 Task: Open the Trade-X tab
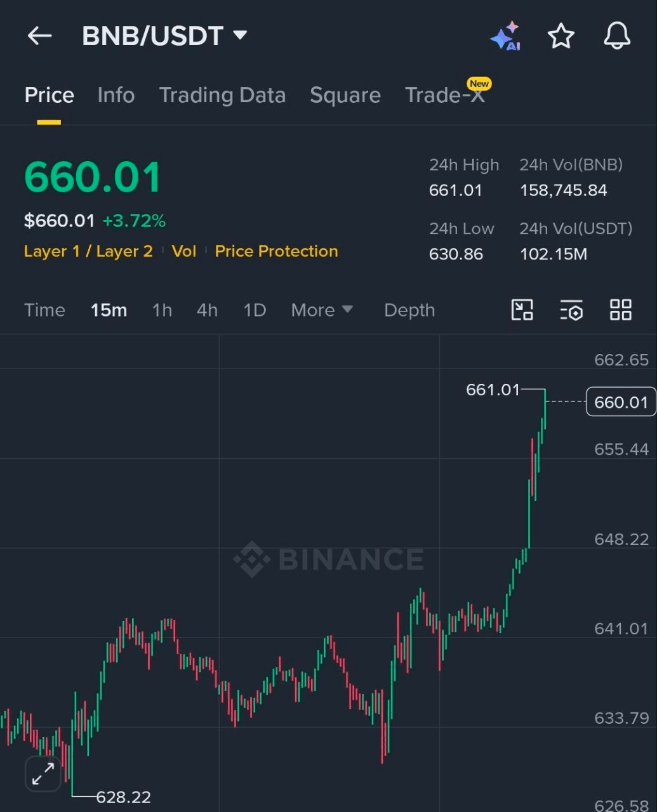coord(447,93)
